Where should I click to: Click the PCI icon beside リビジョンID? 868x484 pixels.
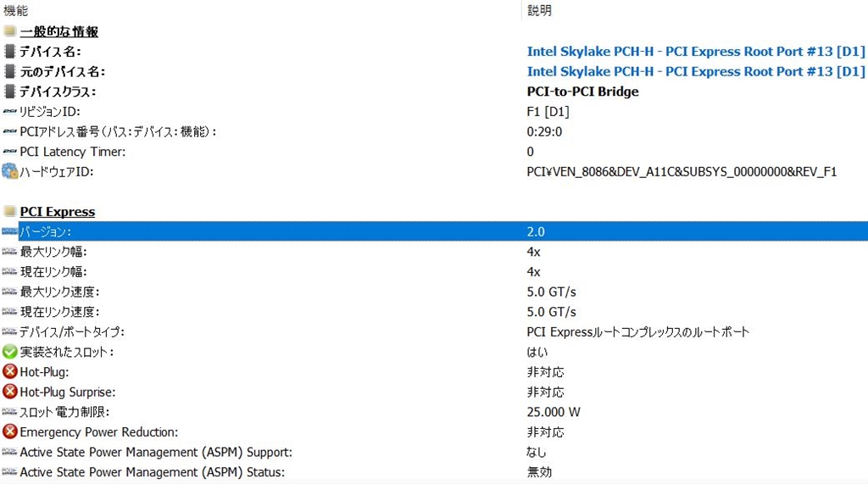9,112
